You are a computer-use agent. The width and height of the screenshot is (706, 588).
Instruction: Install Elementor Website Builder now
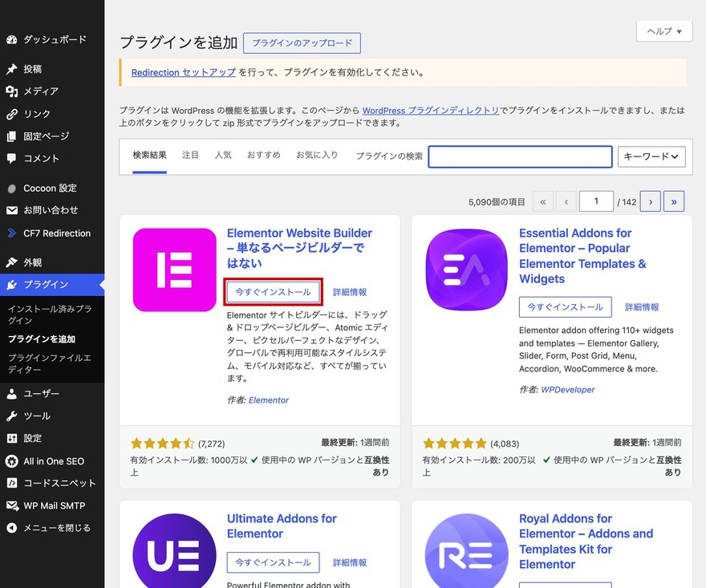tap(274, 292)
